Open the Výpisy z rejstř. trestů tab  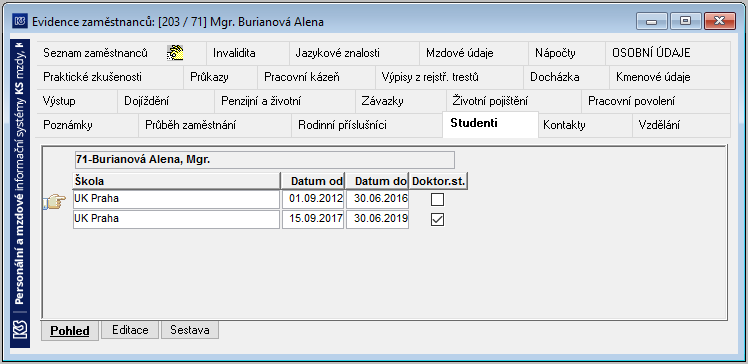pyautogui.click(x=449, y=77)
